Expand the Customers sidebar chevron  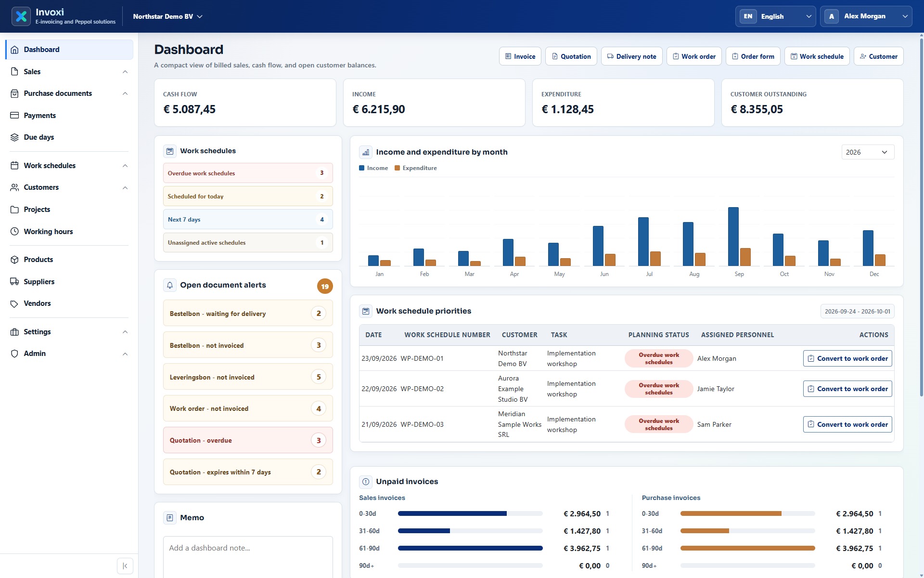tap(125, 188)
